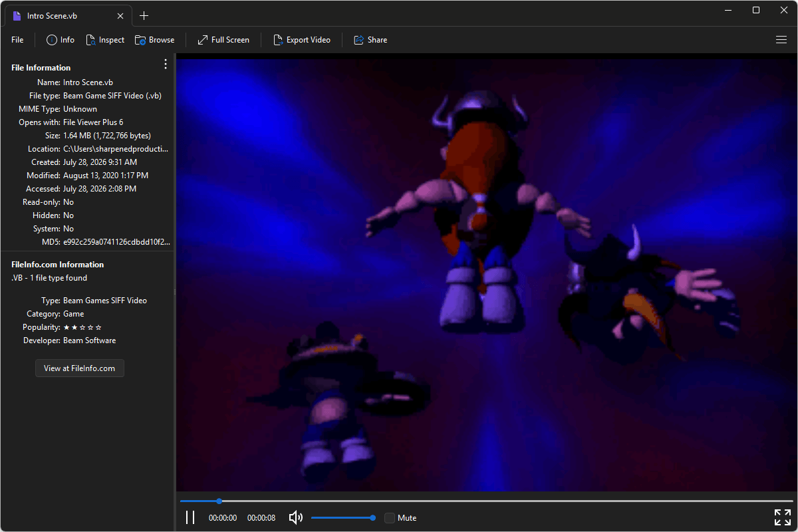Image resolution: width=798 pixels, height=532 pixels.
Task: Click the 'File Information' heading
Action: [41, 68]
